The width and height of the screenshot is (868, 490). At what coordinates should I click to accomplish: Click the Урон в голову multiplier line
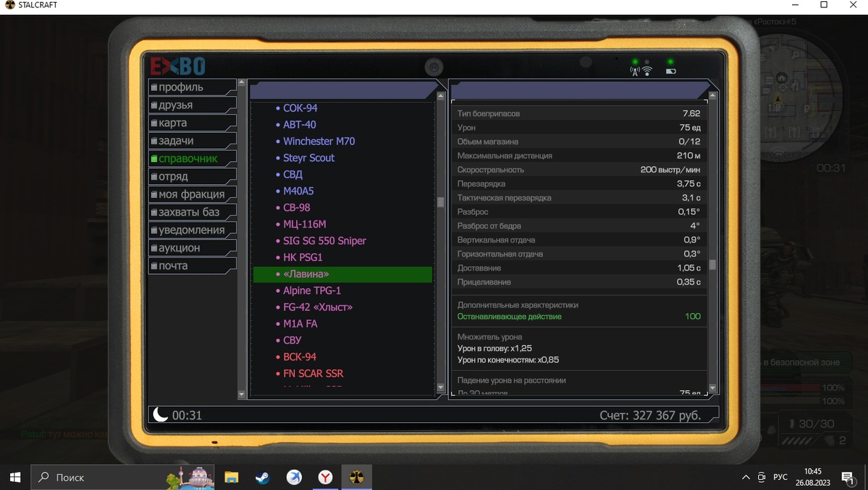494,348
